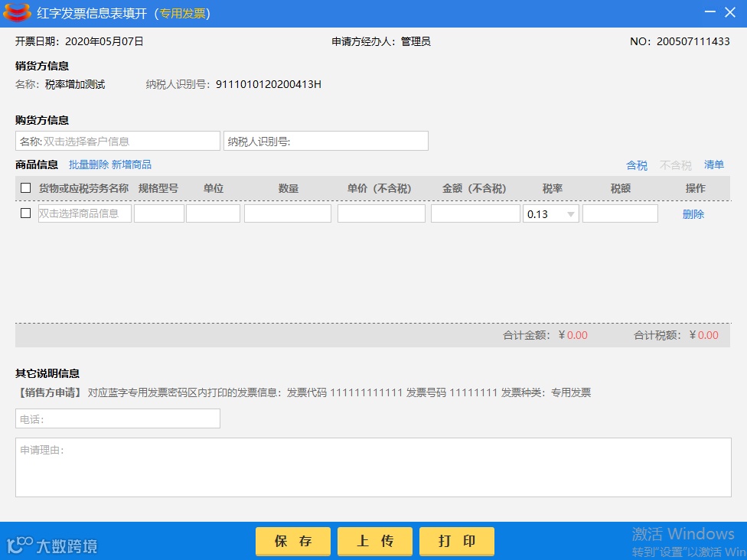Click the buyer 名称 input field
Viewport: 747px width, 560px height.
[118, 141]
